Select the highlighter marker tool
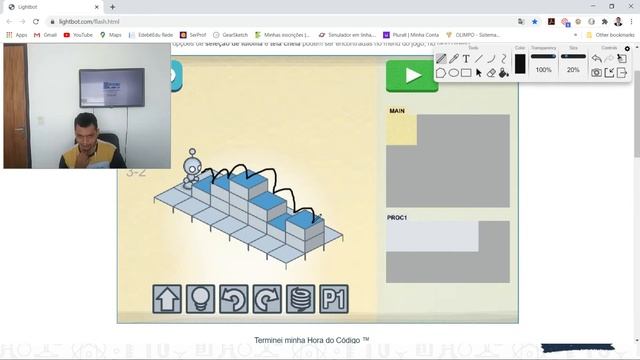The width and height of the screenshot is (640, 360). point(453,59)
